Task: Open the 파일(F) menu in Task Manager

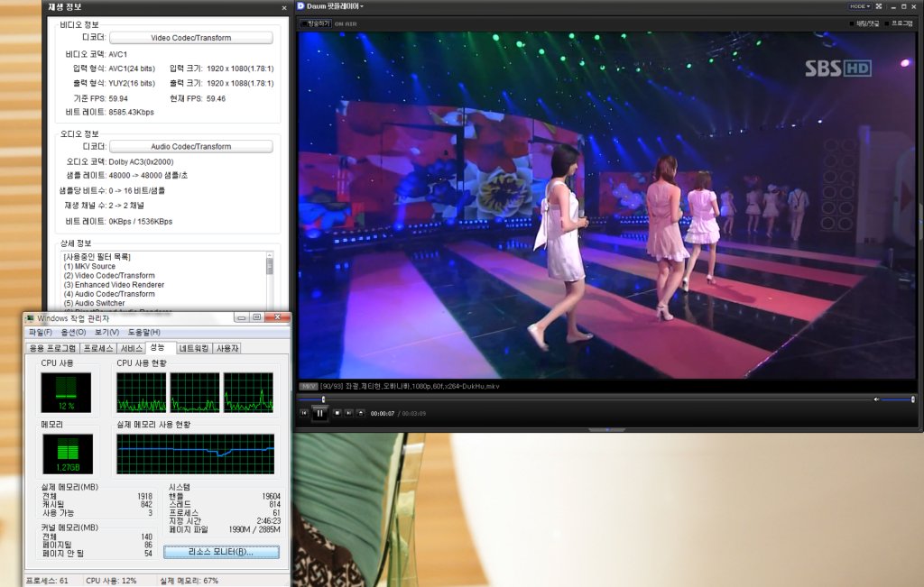Action: coord(40,332)
